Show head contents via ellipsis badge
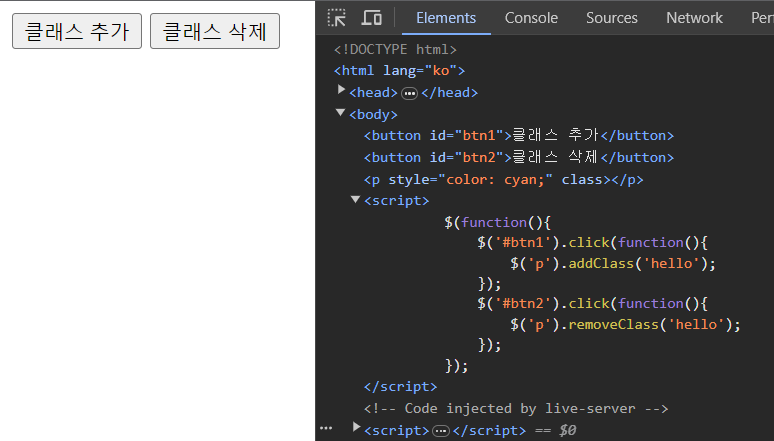The width and height of the screenshot is (774, 441). [x=409, y=93]
